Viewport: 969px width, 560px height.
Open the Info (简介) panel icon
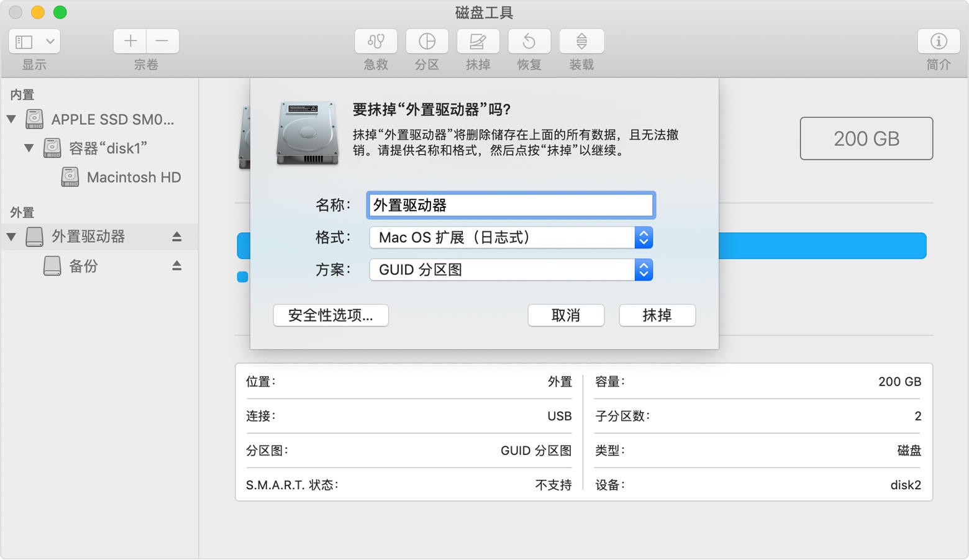coord(938,42)
